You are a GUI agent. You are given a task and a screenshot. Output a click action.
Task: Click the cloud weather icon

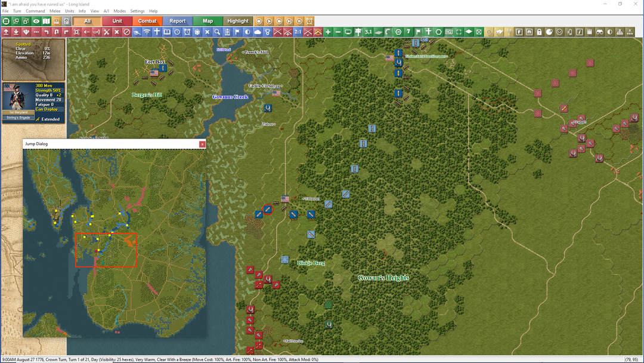point(258,32)
